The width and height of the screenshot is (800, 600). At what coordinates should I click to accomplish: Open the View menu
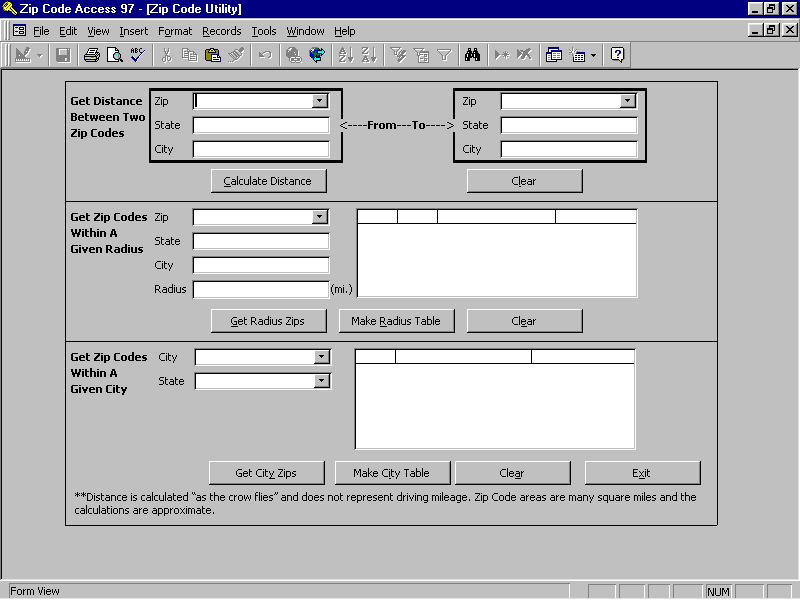(98, 31)
